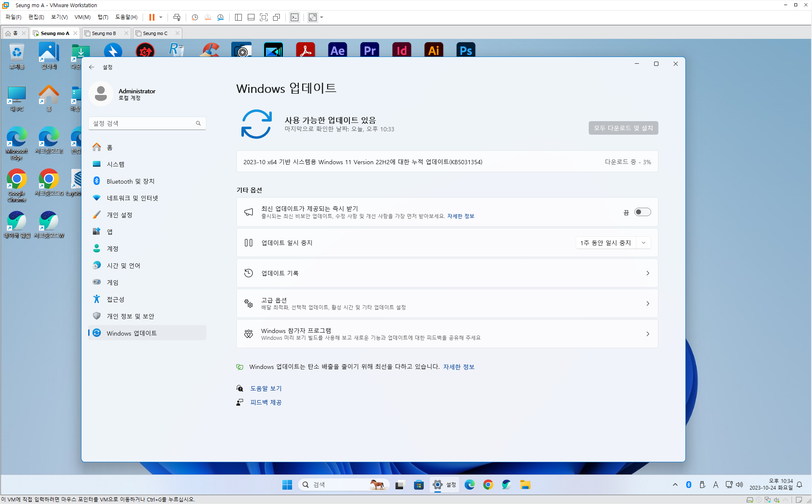Take a VM snapshot via toolbar icon
812x504 pixels.
coord(195,17)
